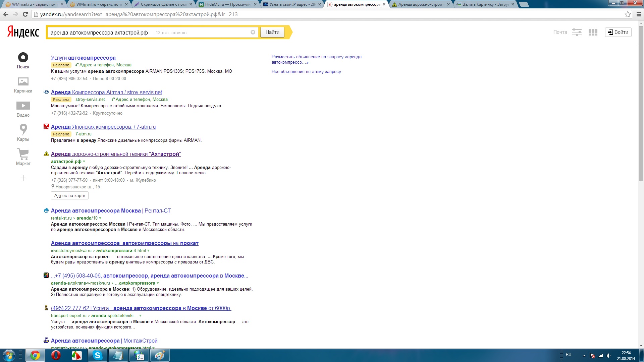Click the Адрес на карте button

pos(70,196)
